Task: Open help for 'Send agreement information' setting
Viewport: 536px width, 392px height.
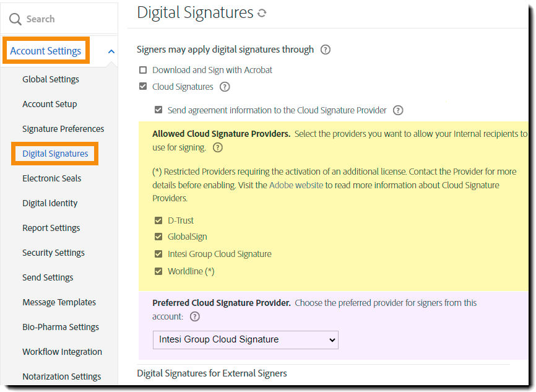Action: pyautogui.click(x=398, y=110)
